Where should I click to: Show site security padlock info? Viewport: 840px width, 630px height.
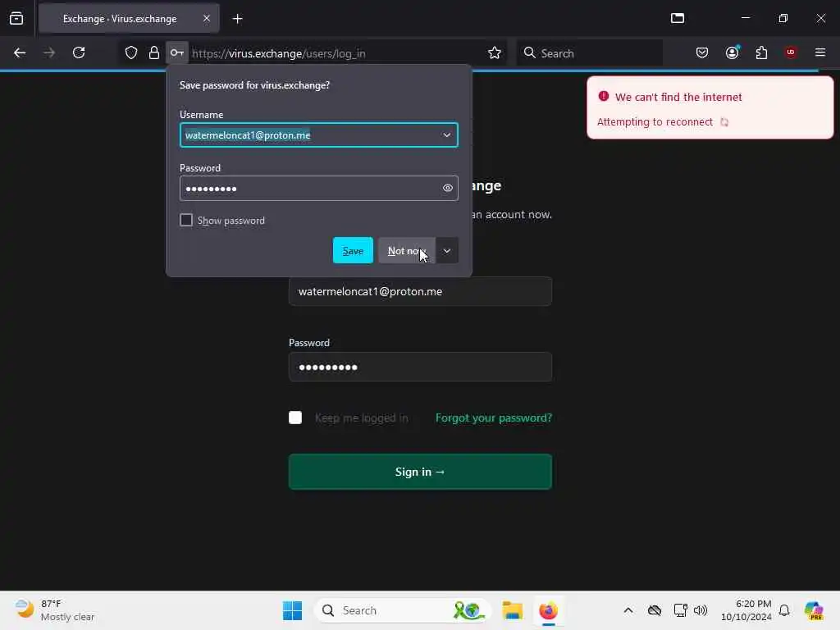(153, 52)
